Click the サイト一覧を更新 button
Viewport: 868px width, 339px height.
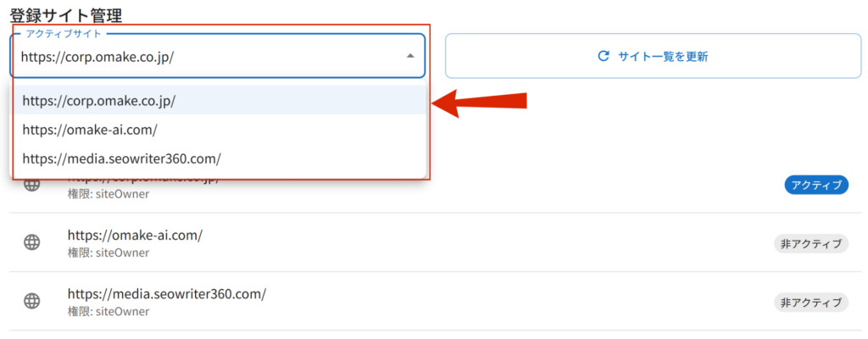pyautogui.click(x=654, y=56)
